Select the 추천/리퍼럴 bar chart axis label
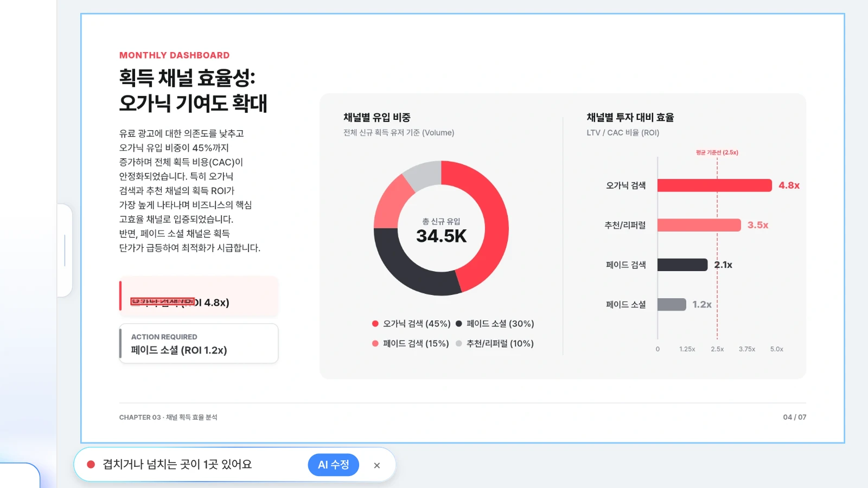The width and height of the screenshot is (868, 488). [x=625, y=225]
